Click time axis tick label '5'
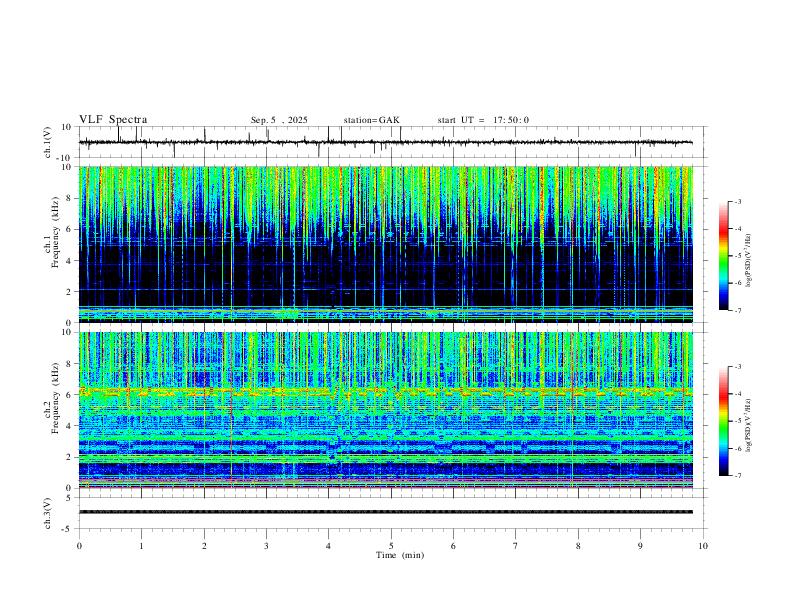 [391, 546]
